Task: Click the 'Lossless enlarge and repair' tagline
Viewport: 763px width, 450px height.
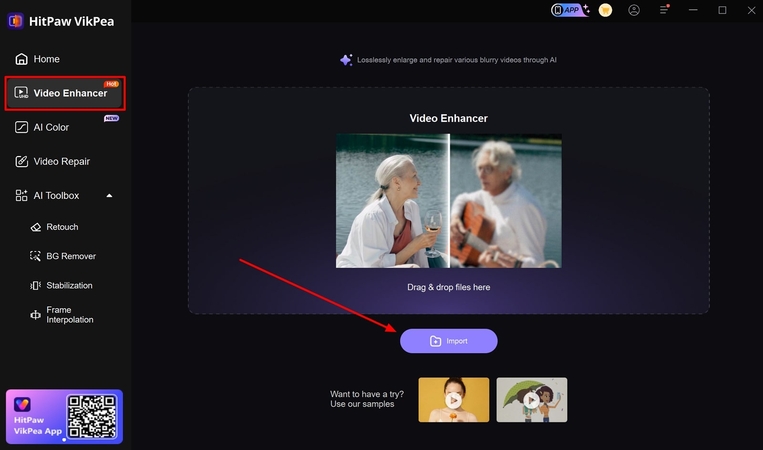Action: pyautogui.click(x=457, y=60)
